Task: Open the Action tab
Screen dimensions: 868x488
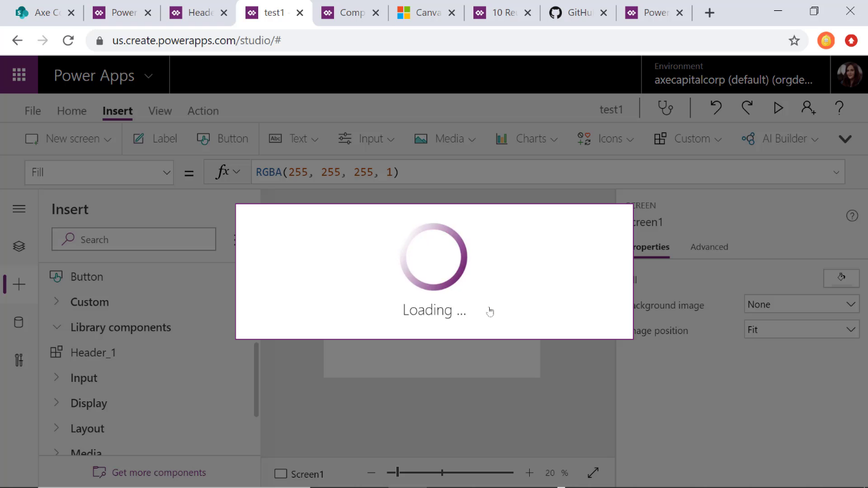Action: pyautogui.click(x=203, y=111)
